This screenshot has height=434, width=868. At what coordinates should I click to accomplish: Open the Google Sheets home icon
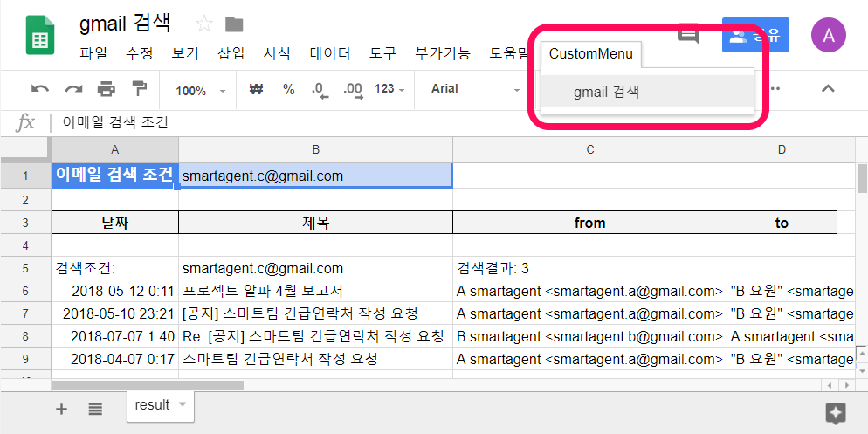click(40, 36)
